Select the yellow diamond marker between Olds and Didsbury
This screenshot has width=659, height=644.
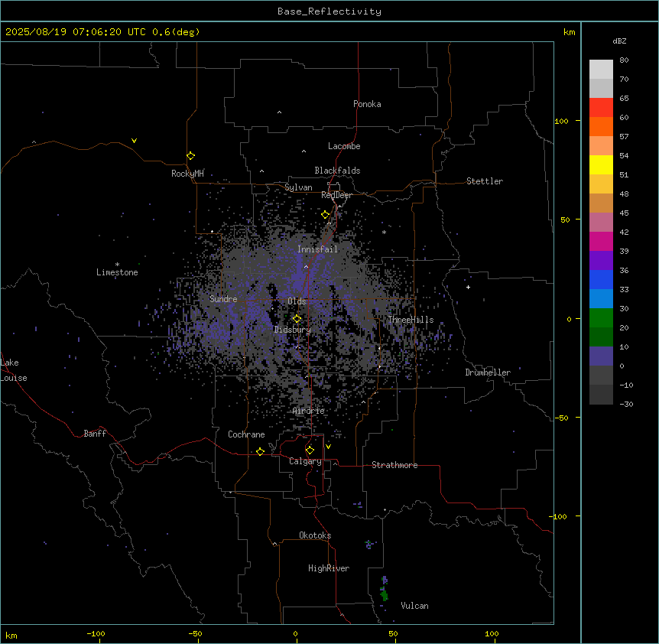(x=297, y=319)
